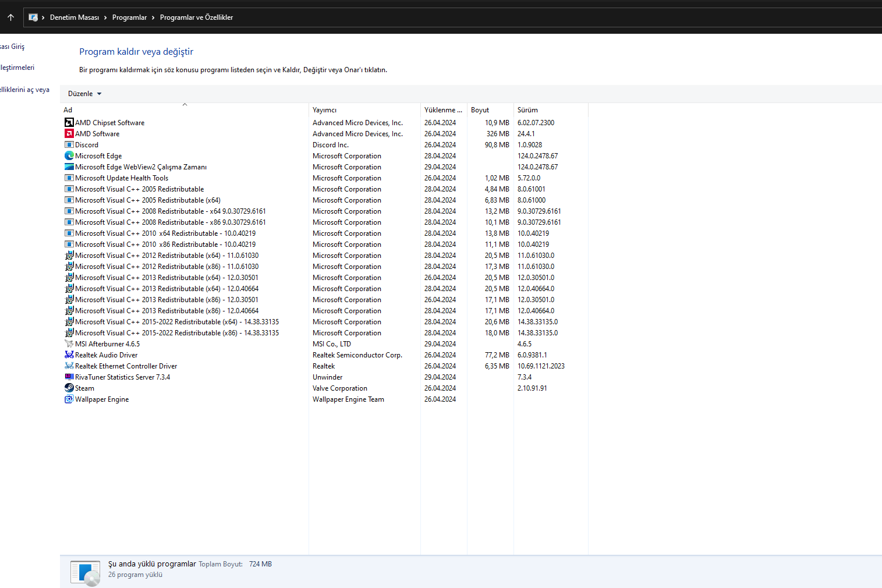Expand the chevron before Denetim Masası breadcrumb
Screen dimensions: 882x588
[43, 17]
